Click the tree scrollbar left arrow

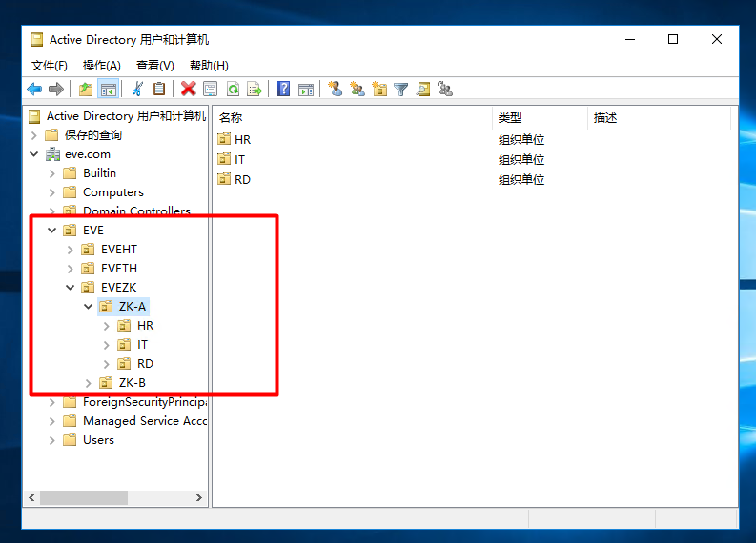(x=31, y=497)
